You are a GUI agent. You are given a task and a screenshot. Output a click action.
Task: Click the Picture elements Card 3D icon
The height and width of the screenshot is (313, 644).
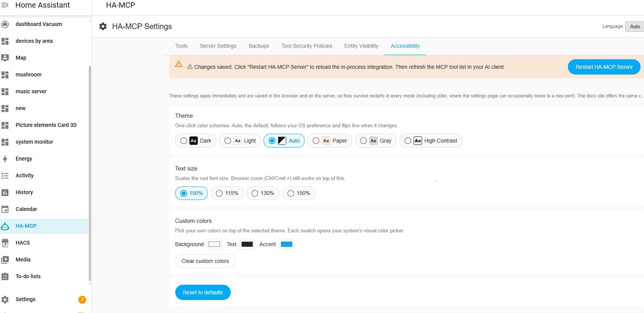5,125
